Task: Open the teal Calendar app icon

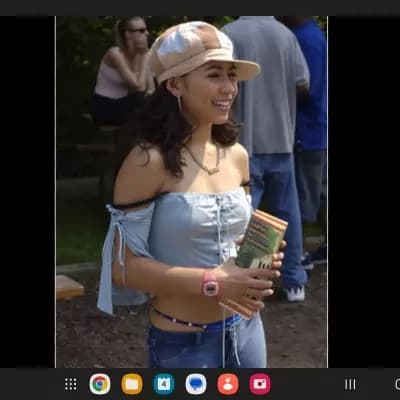Action: pos(164,384)
